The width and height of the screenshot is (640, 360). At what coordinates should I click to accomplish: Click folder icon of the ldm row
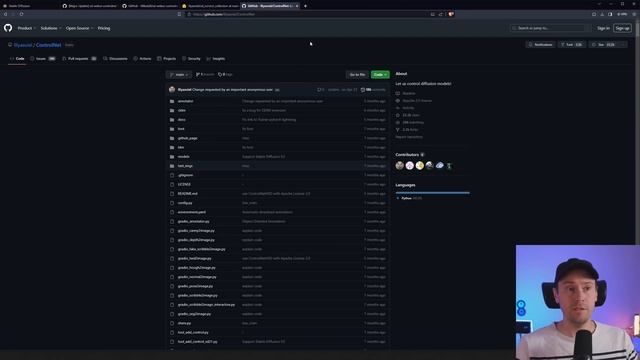(172, 147)
